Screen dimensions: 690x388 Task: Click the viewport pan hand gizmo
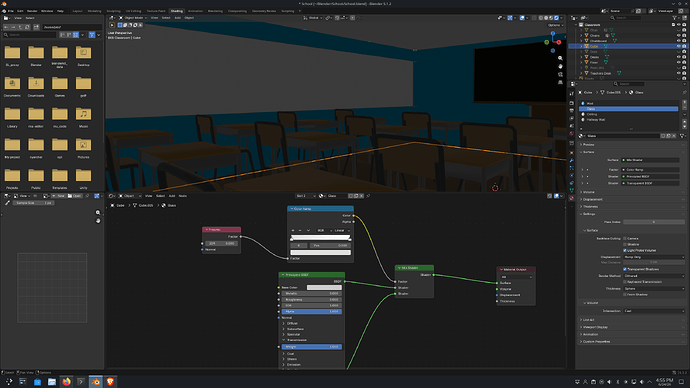(560, 66)
